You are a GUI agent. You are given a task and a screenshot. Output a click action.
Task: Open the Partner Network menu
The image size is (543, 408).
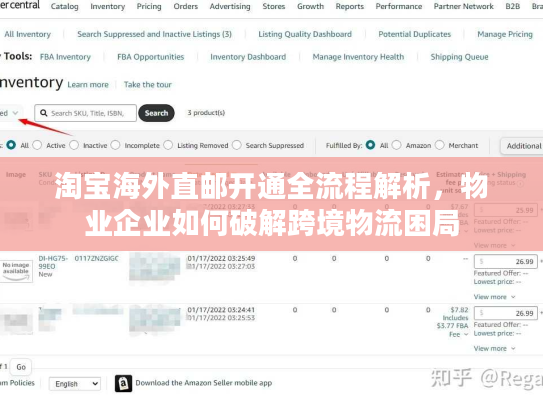pyautogui.click(x=464, y=6)
